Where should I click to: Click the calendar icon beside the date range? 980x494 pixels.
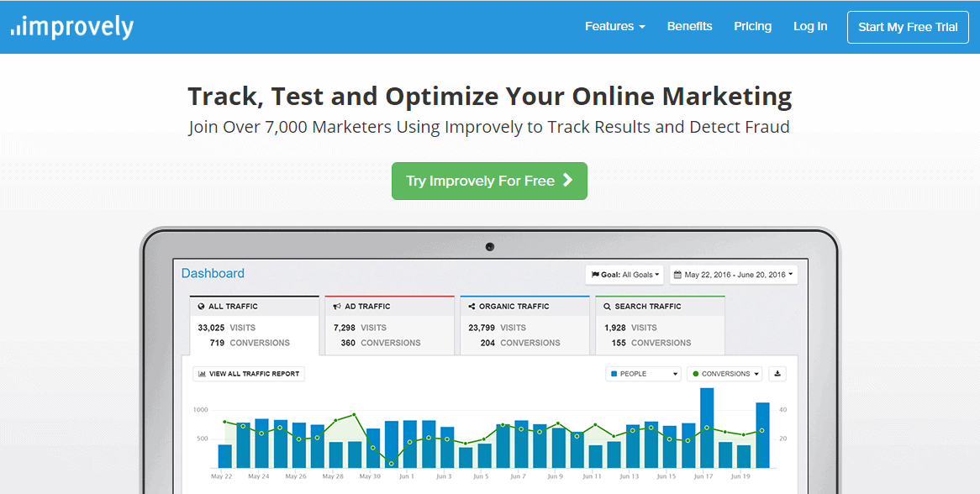point(677,275)
